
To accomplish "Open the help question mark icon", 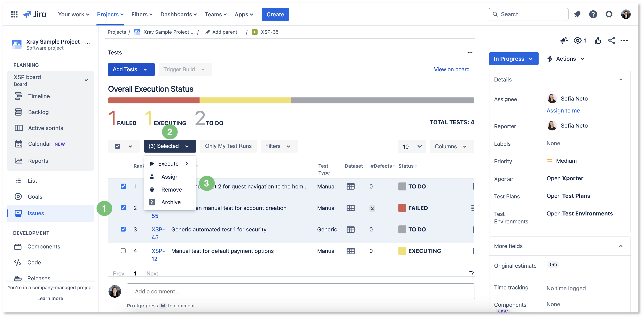I will pyautogui.click(x=593, y=14).
